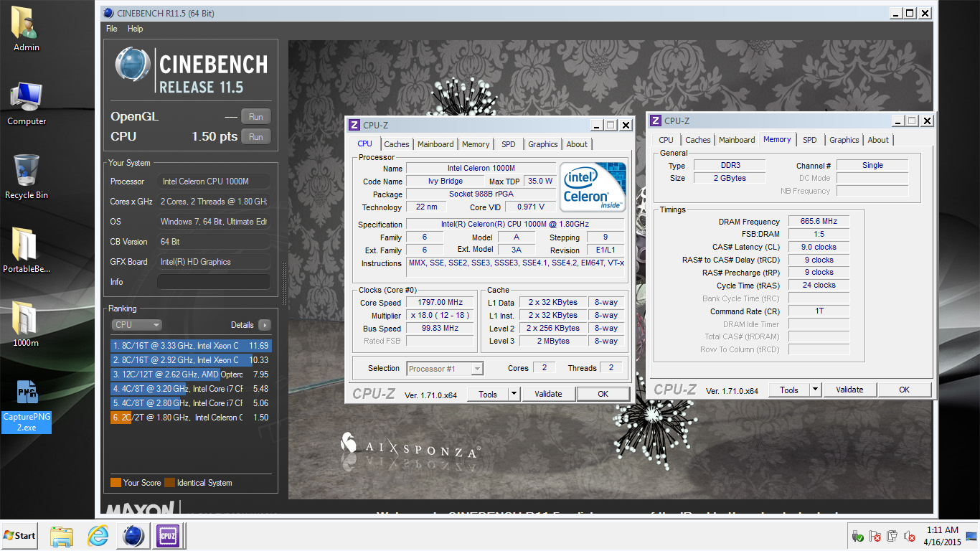The width and height of the screenshot is (980, 551).
Task: Select the 4C/8T @ 2.80 GHz Core i7 row
Action: click(x=191, y=403)
